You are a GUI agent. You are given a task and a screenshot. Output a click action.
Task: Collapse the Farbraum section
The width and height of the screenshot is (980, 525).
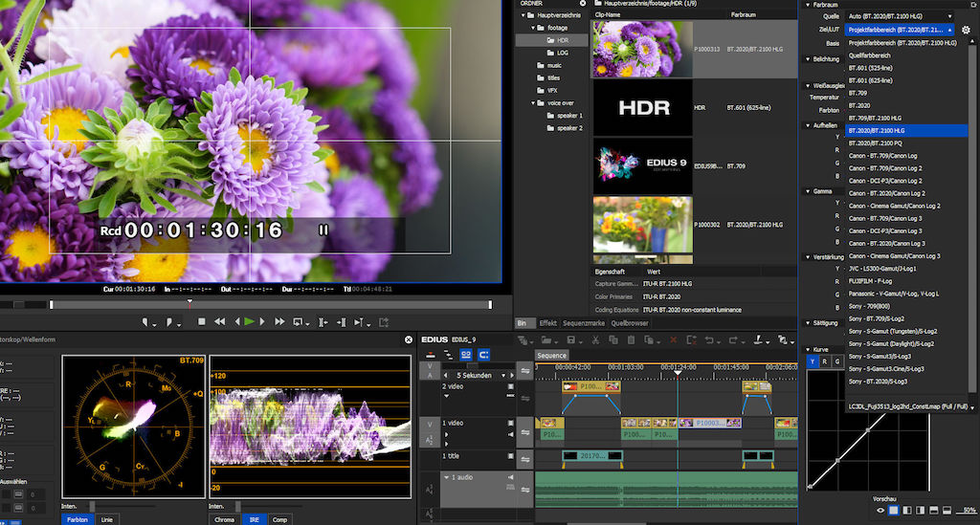click(808, 5)
